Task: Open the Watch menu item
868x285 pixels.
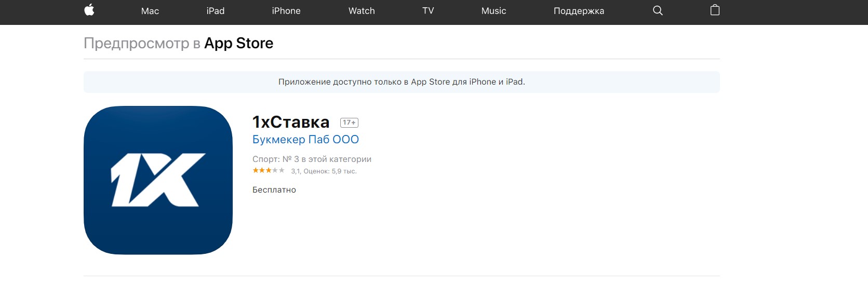Action: (362, 11)
